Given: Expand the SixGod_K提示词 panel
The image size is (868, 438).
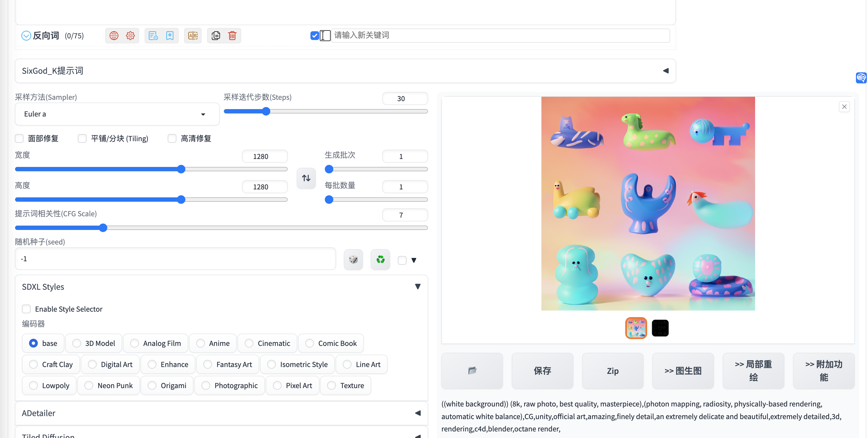Looking at the screenshot, I should (666, 71).
